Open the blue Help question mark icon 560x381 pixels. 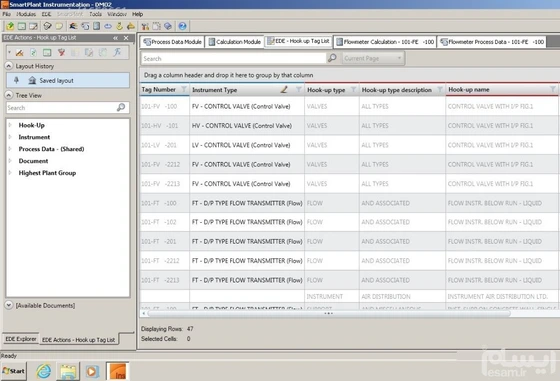(182, 26)
